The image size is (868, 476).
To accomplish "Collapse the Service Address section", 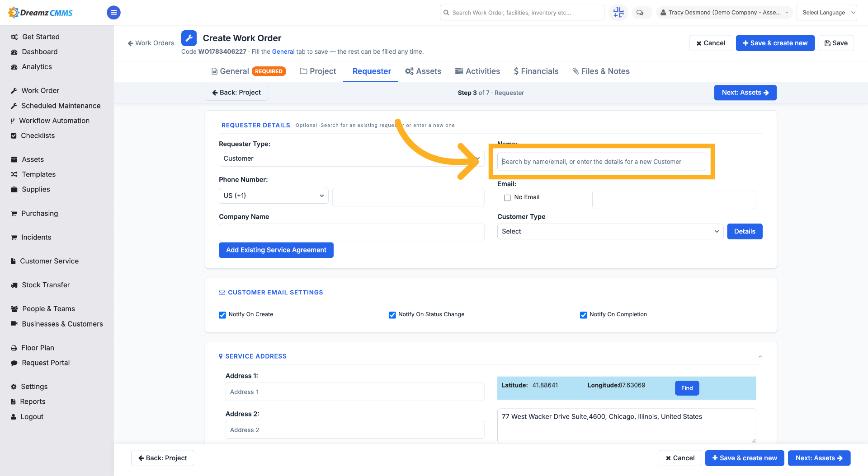I will point(760,356).
